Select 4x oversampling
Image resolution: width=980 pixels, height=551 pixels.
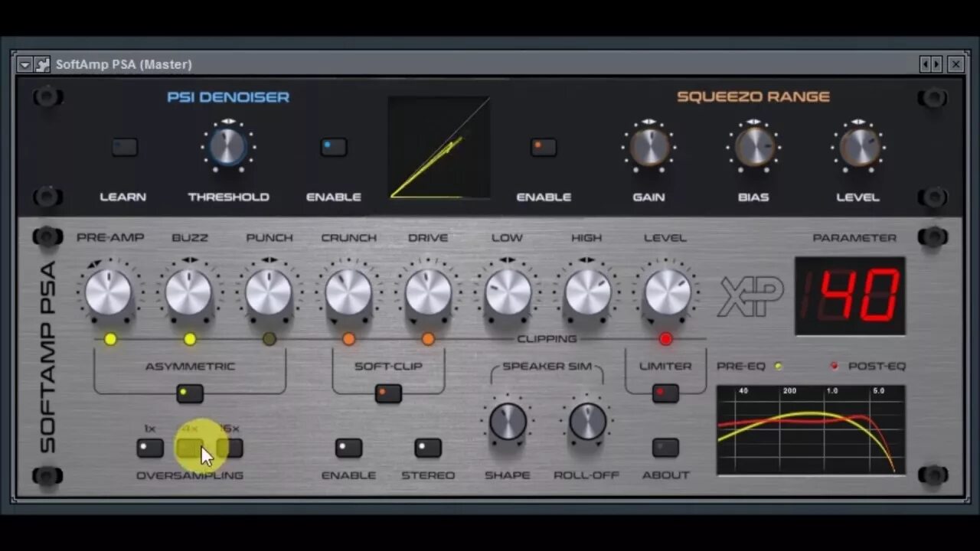tap(190, 448)
